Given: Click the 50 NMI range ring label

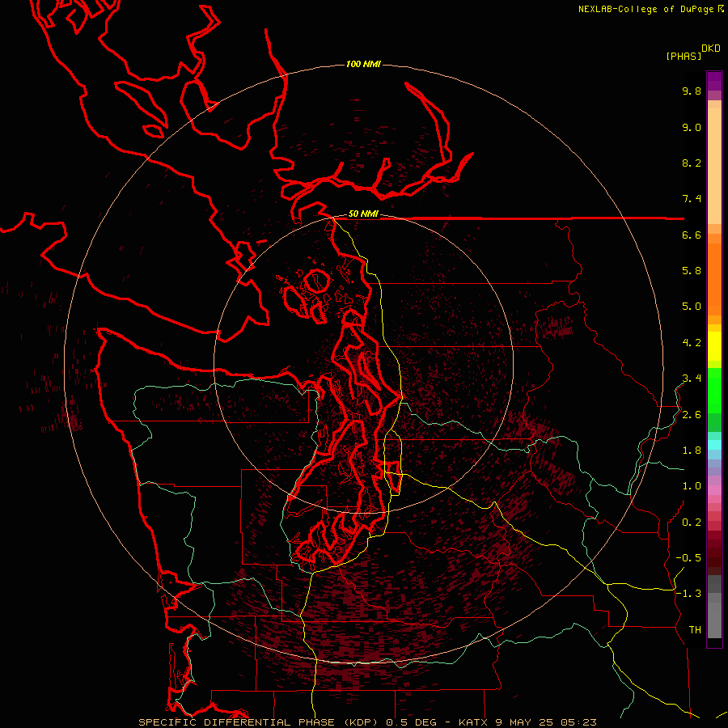Looking at the screenshot, I should tap(363, 214).
